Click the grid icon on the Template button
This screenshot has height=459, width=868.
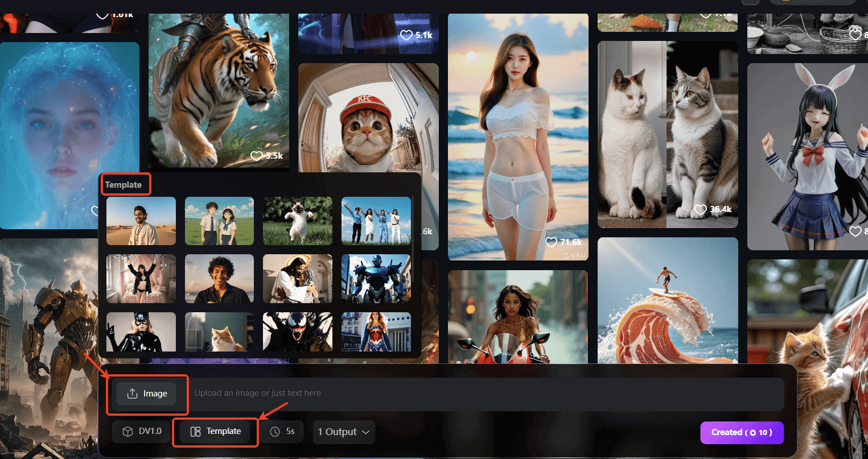195,432
